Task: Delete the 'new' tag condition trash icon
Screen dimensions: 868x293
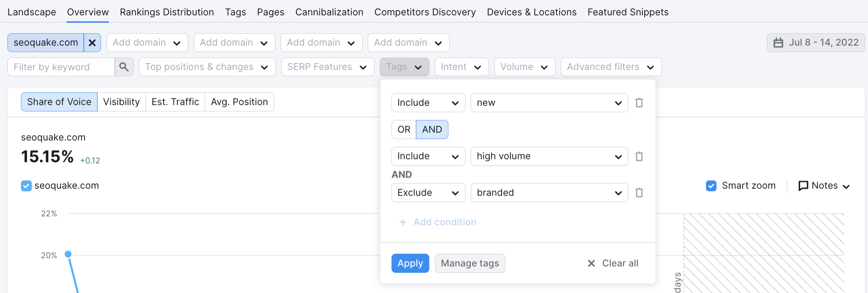Action: (x=639, y=103)
